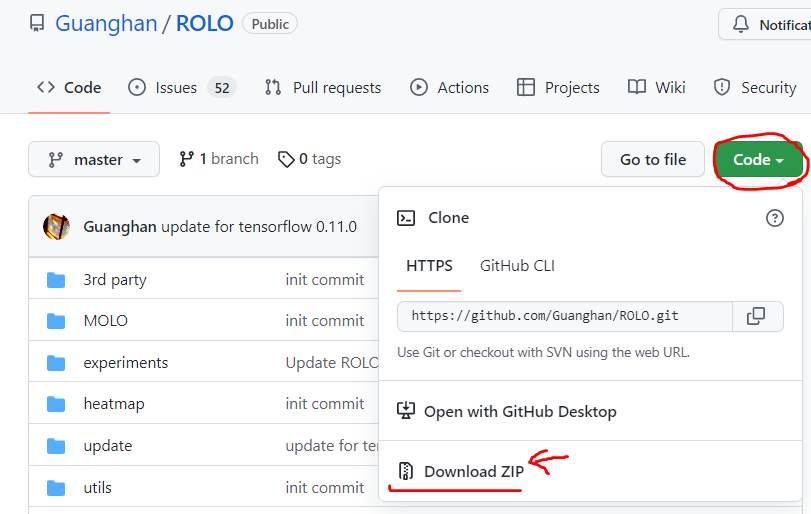
Task: Open Update ROLO commit for experiments
Action: click(x=332, y=362)
